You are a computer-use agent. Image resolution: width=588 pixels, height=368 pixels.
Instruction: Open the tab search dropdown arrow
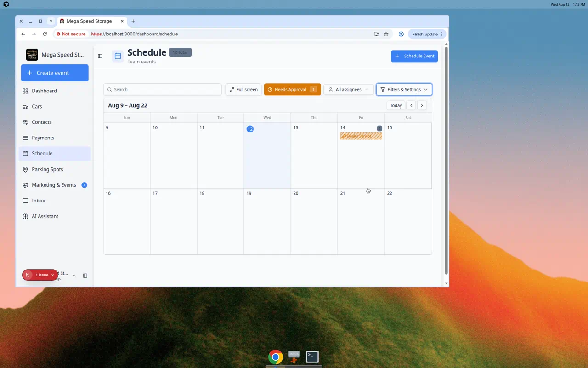pyautogui.click(x=51, y=21)
